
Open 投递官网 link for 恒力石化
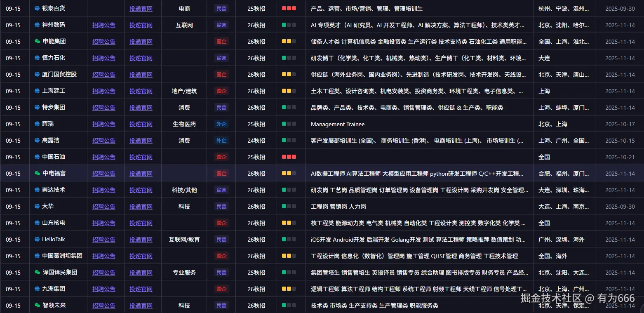tap(141, 58)
